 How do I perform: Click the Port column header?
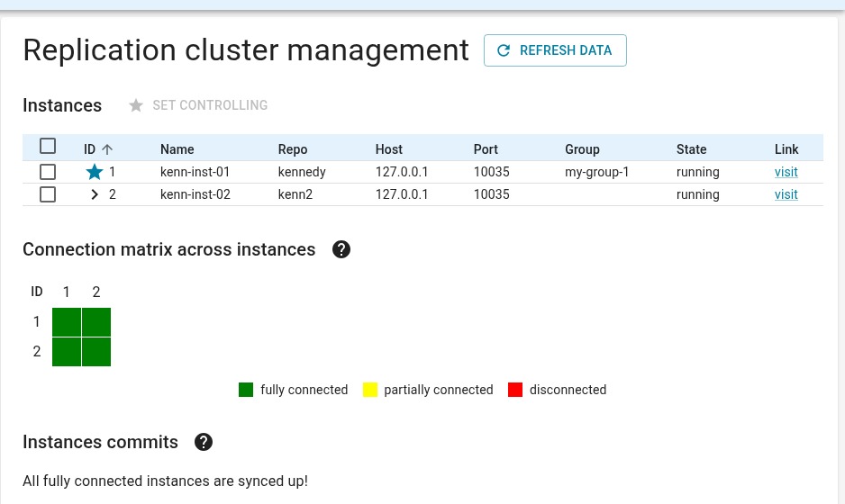pos(486,149)
